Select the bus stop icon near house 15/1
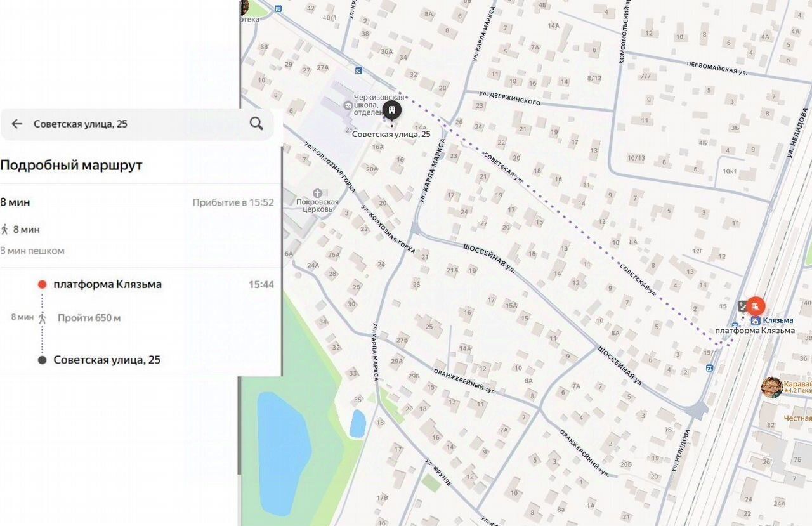The image size is (812, 526). (x=709, y=367)
